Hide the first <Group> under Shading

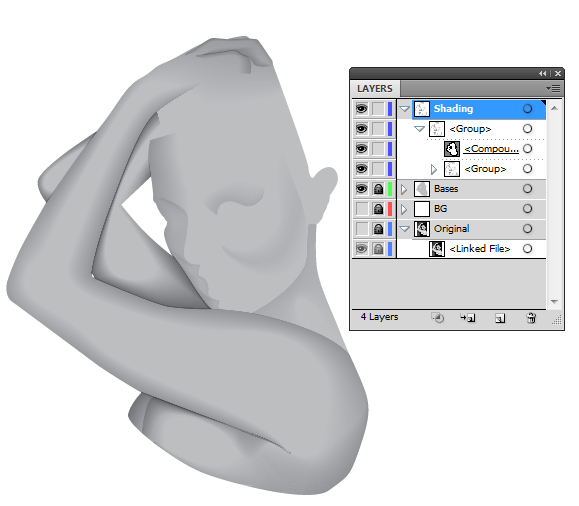(x=362, y=129)
